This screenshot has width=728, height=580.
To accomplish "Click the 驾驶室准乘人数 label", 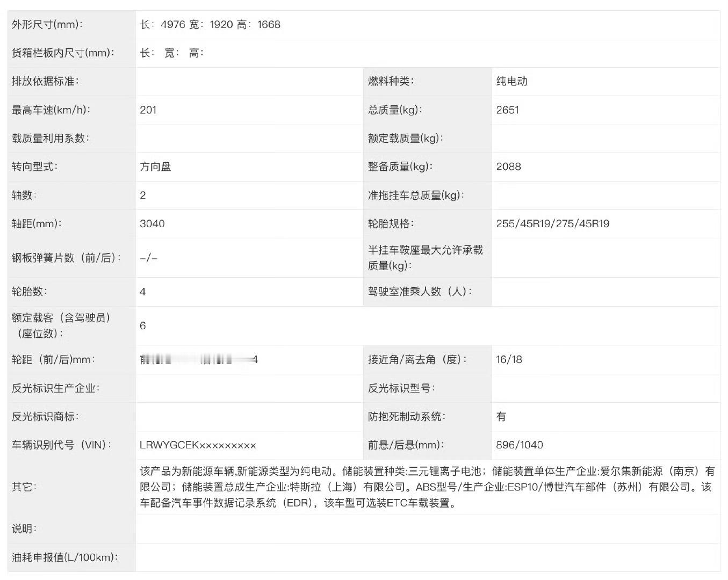I will [420, 292].
